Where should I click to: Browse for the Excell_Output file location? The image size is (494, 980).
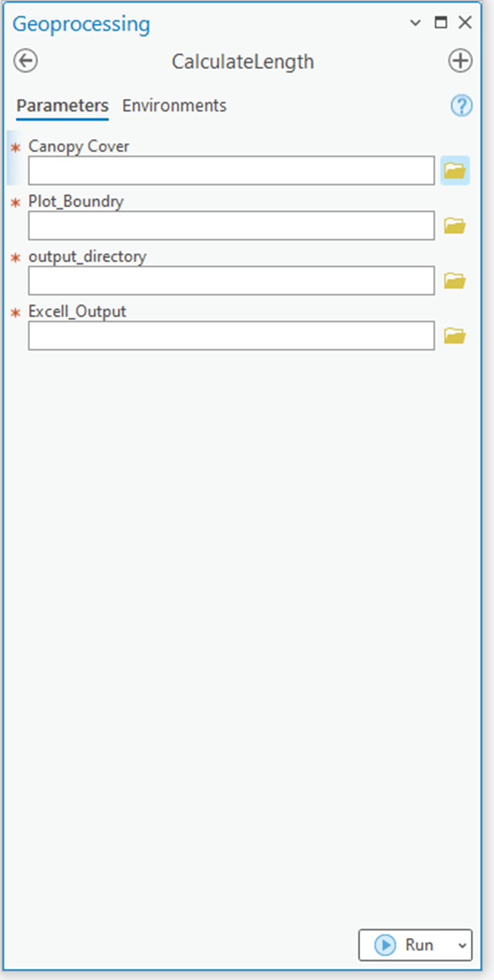click(x=454, y=336)
